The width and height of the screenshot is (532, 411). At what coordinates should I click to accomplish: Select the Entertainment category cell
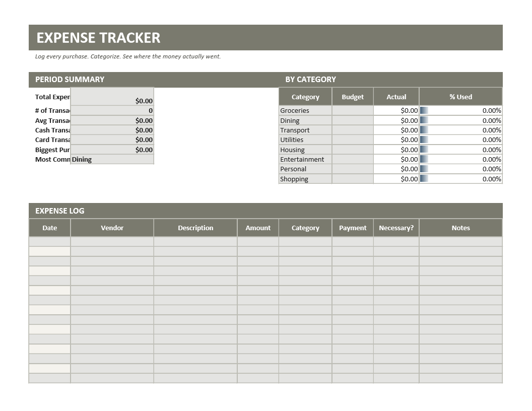pos(305,159)
